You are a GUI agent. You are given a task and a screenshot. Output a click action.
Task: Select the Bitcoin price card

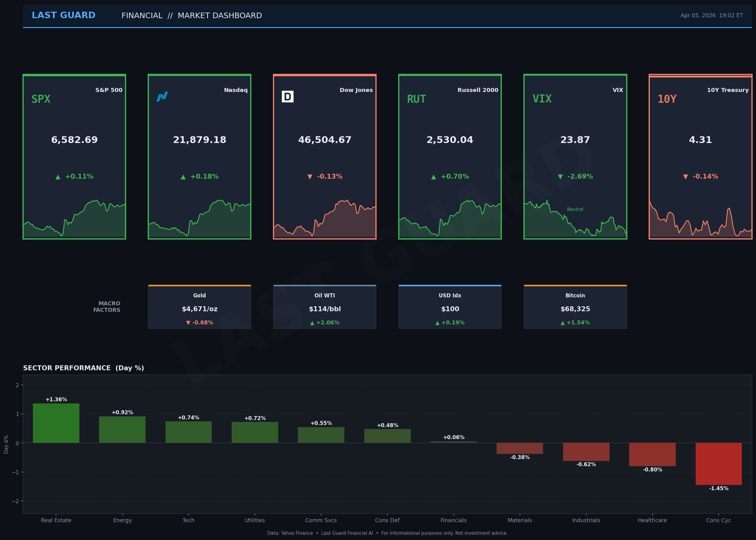pyautogui.click(x=575, y=307)
